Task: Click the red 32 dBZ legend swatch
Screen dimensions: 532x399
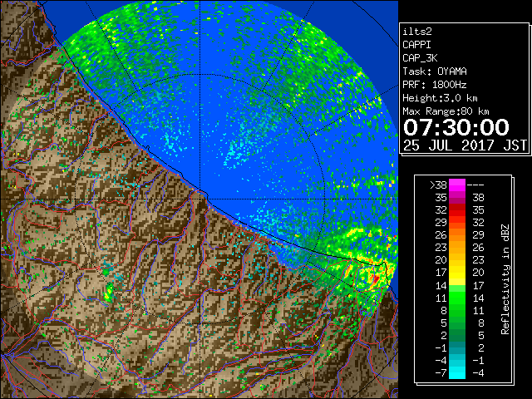Action: pos(457,210)
